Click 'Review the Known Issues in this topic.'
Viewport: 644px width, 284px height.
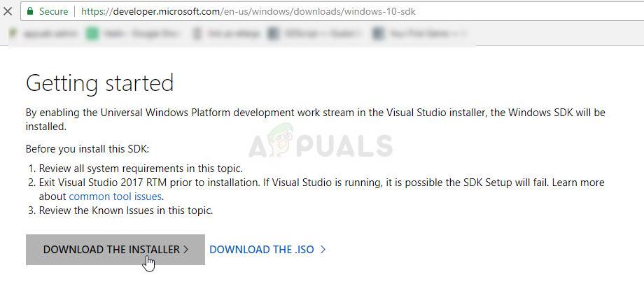126,211
